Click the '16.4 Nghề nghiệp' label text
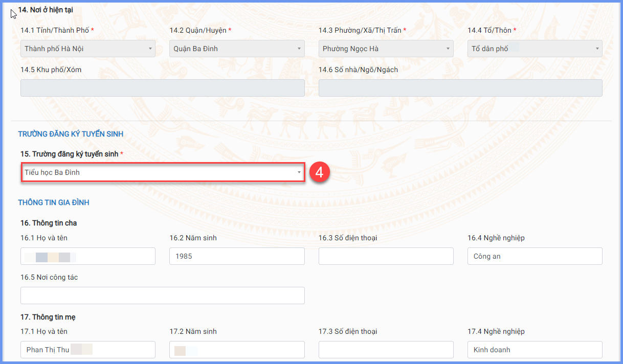Viewport: 623px width, 364px height. pyautogui.click(x=496, y=238)
